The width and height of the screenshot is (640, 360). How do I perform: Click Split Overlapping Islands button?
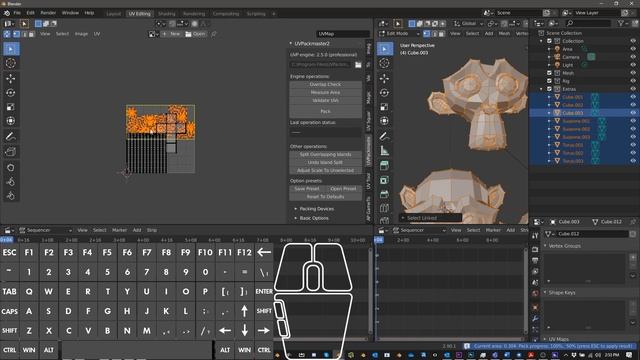click(325, 154)
